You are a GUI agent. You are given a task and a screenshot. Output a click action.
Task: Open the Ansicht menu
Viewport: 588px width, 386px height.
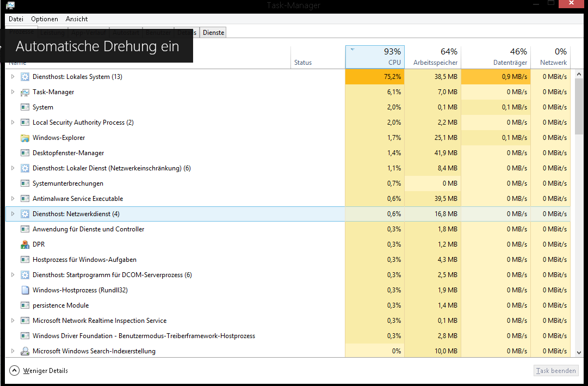pos(77,19)
